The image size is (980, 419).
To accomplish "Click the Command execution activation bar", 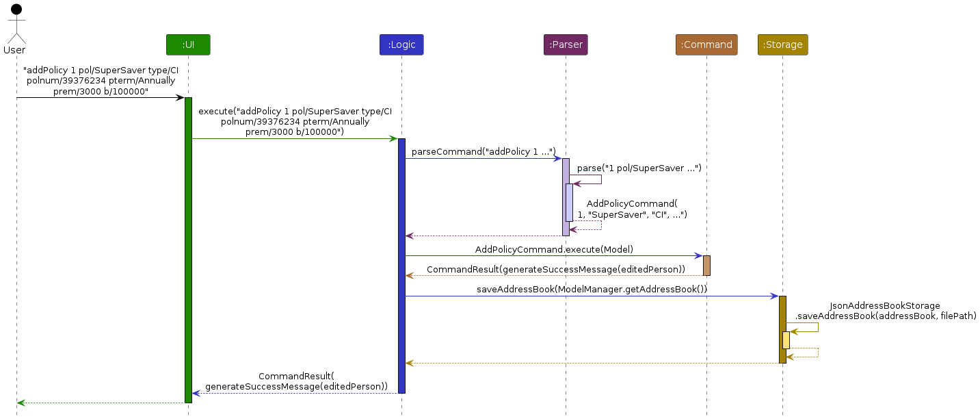I will [706, 266].
